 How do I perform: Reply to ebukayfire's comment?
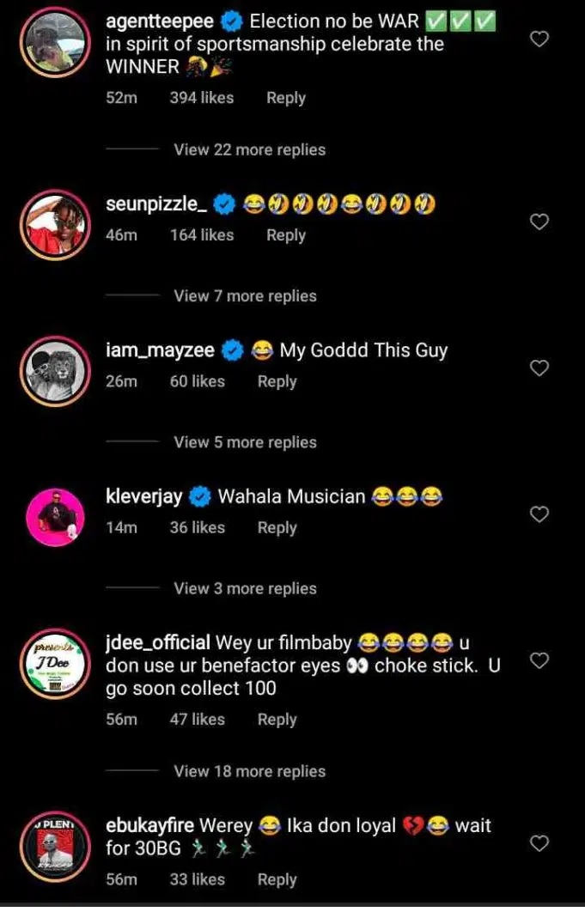point(277,879)
